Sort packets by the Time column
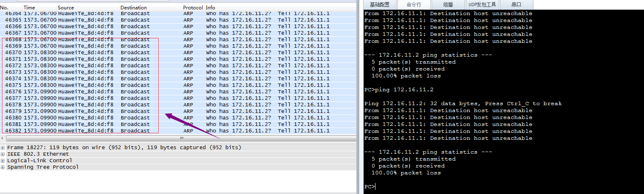 click(39, 7)
